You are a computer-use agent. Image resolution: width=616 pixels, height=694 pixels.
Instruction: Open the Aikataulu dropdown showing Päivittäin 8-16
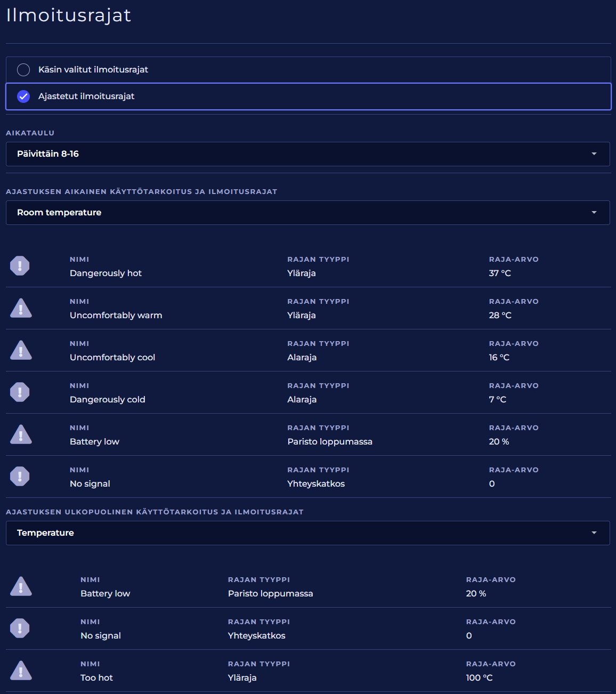pos(307,154)
